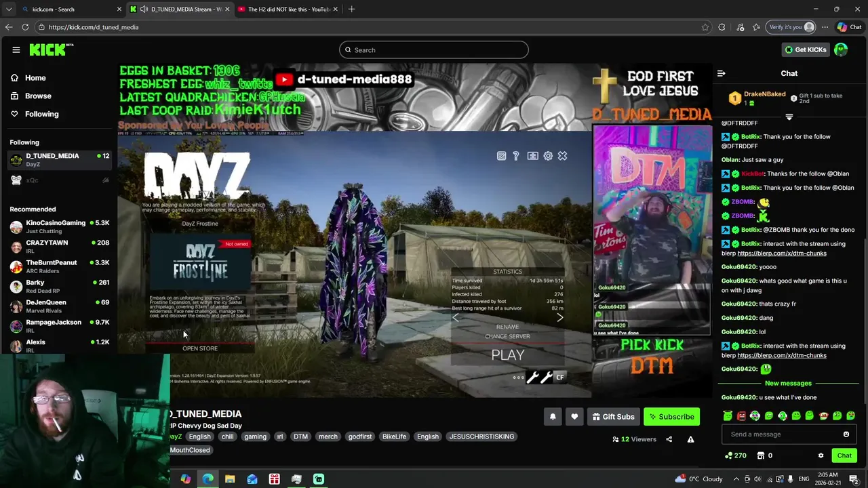Image resolution: width=868 pixels, height=488 pixels.
Task: Switch to the YouTube H2 browser tab
Action: pyautogui.click(x=288, y=9)
